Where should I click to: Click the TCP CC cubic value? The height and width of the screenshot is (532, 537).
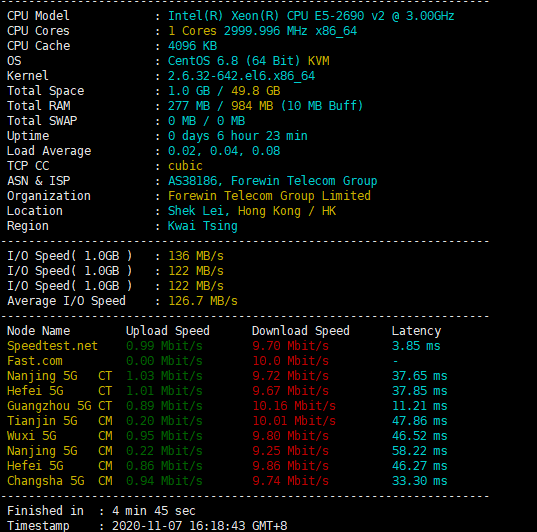click(185, 166)
